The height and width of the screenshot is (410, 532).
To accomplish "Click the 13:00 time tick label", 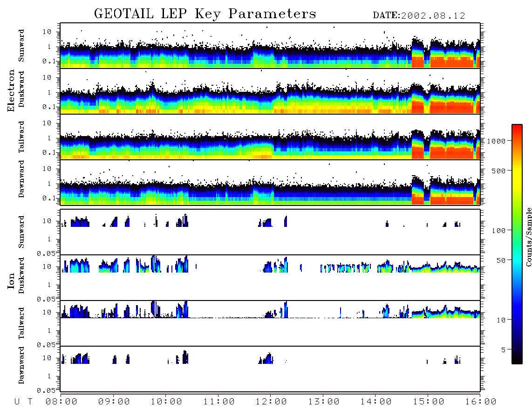I will (x=324, y=402).
